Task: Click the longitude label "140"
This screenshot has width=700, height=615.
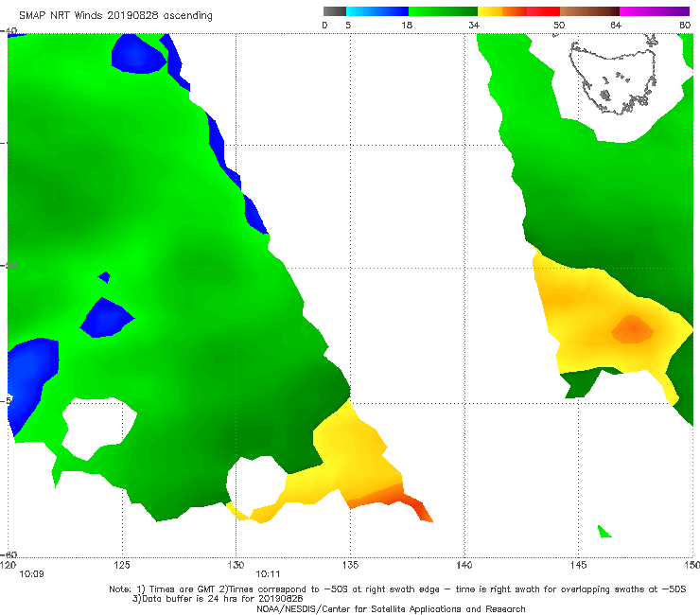Action: [x=464, y=565]
